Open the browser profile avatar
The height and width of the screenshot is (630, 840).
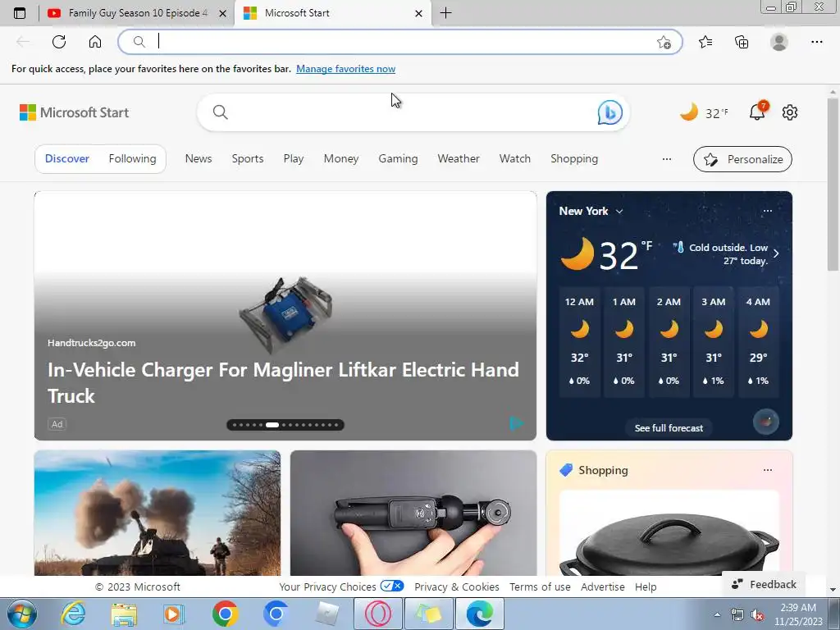coord(779,42)
